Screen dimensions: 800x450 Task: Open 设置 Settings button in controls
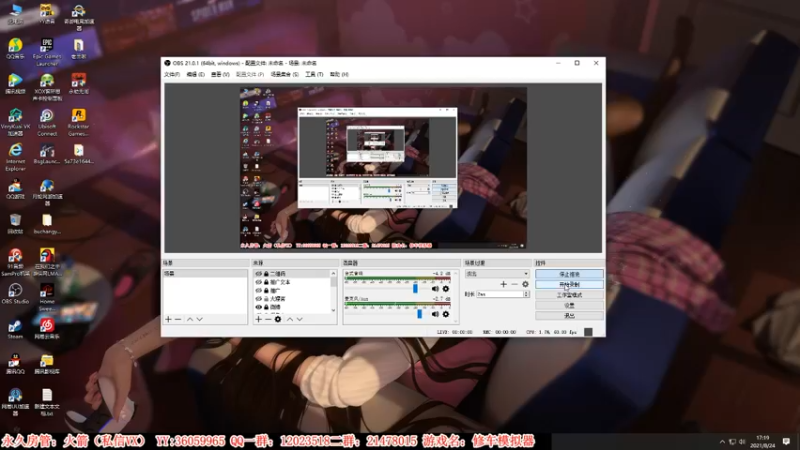point(569,305)
